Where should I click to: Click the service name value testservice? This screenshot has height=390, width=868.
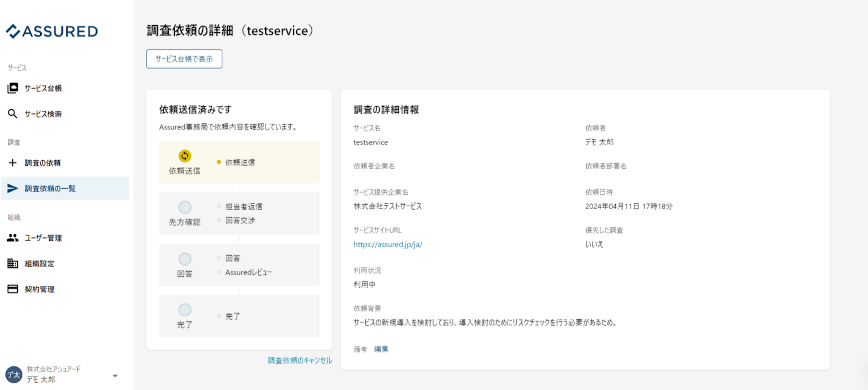click(x=371, y=142)
